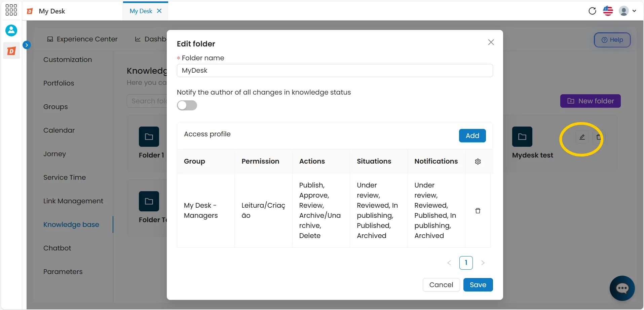
Task: Toggle notify author of knowledge status changes
Action: [187, 105]
